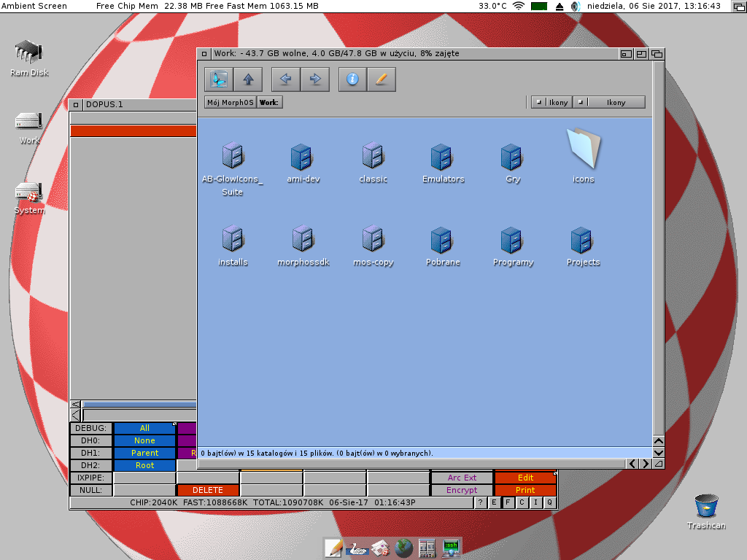Click the C button in DOPUS status bar
747x560 pixels.
(522, 502)
